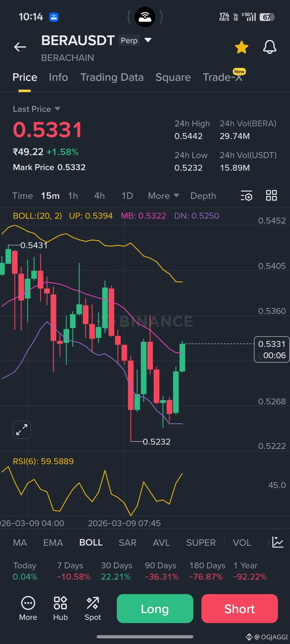This screenshot has width=290, height=644.
Task: Open the indicator settings chart icon
Action: tap(278, 542)
